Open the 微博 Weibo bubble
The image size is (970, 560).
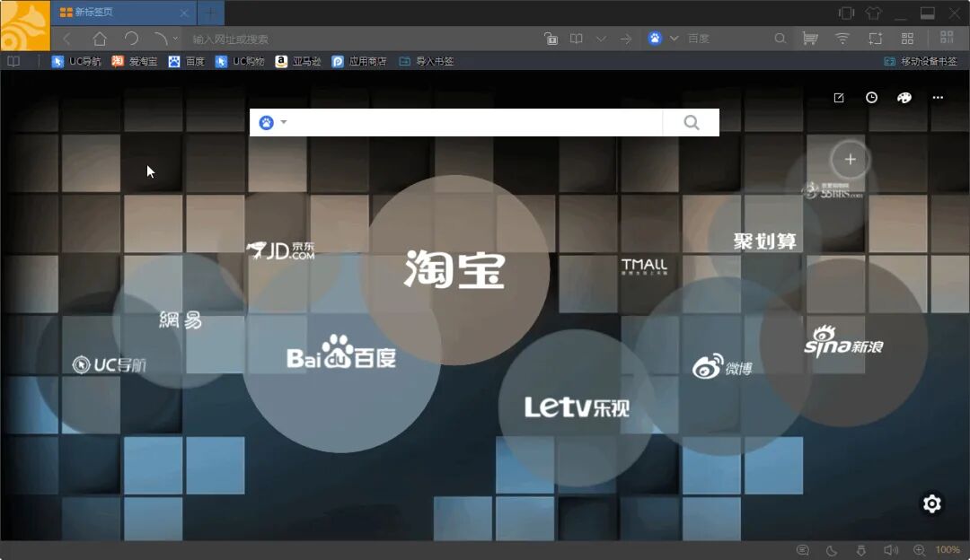tap(722, 366)
